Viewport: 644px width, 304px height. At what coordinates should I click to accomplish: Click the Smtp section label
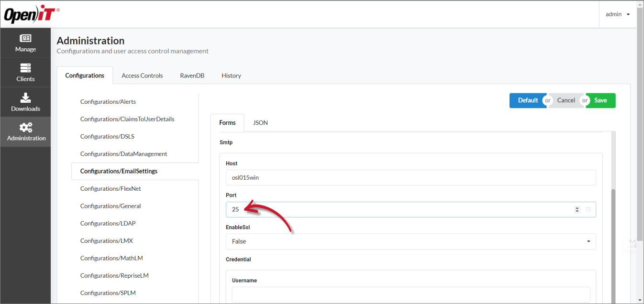tap(226, 142)
